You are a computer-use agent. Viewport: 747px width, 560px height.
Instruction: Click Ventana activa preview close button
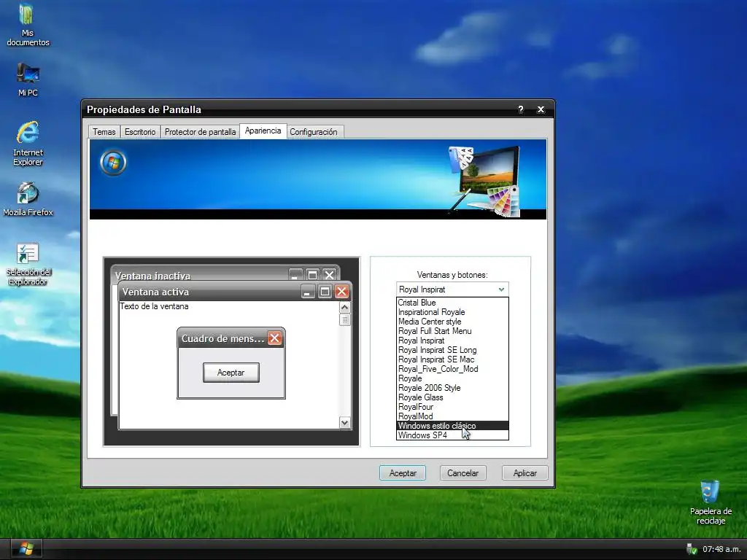click(x=341, y=292)
